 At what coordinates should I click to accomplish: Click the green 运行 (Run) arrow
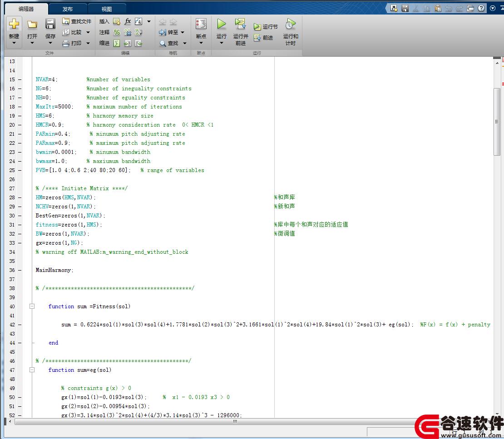222,24
